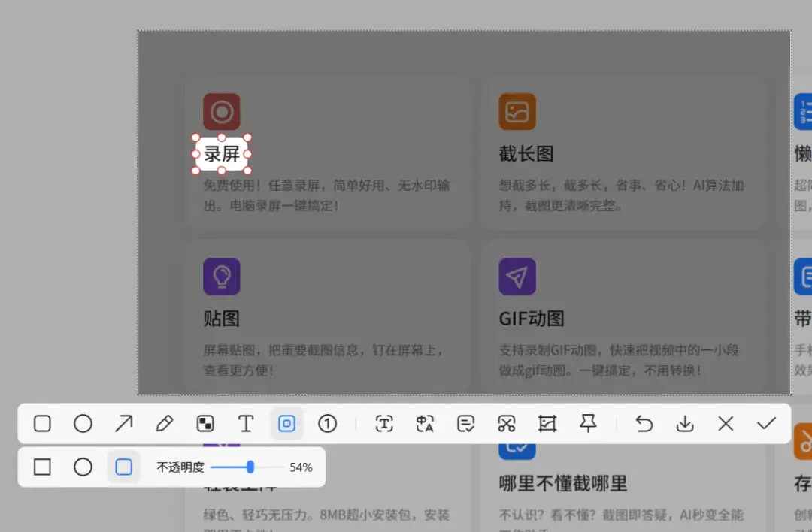Click the top-right resize handle of 录屏 highlight

247,138
